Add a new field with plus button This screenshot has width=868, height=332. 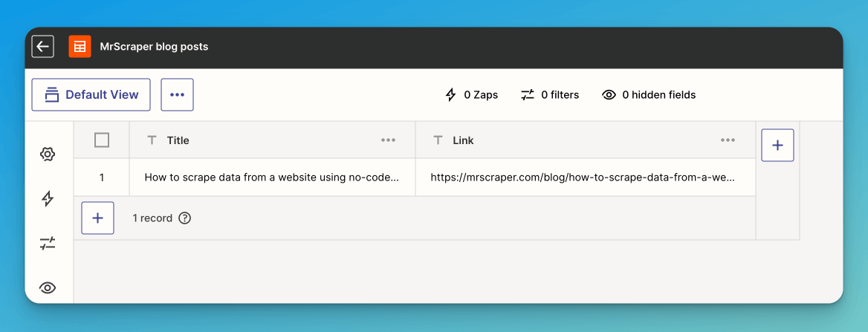pos(778,145)
